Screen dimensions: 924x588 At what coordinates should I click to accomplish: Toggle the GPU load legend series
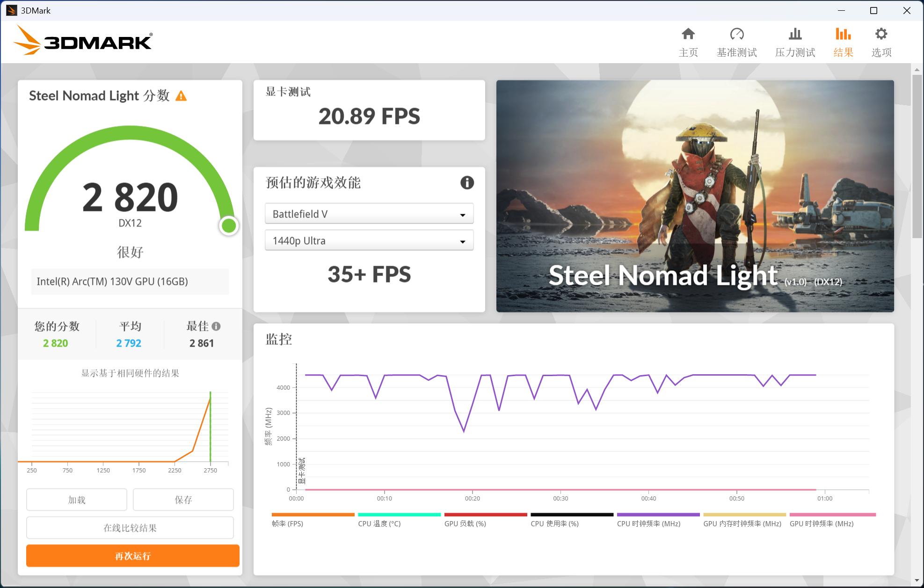pos(465,523)
